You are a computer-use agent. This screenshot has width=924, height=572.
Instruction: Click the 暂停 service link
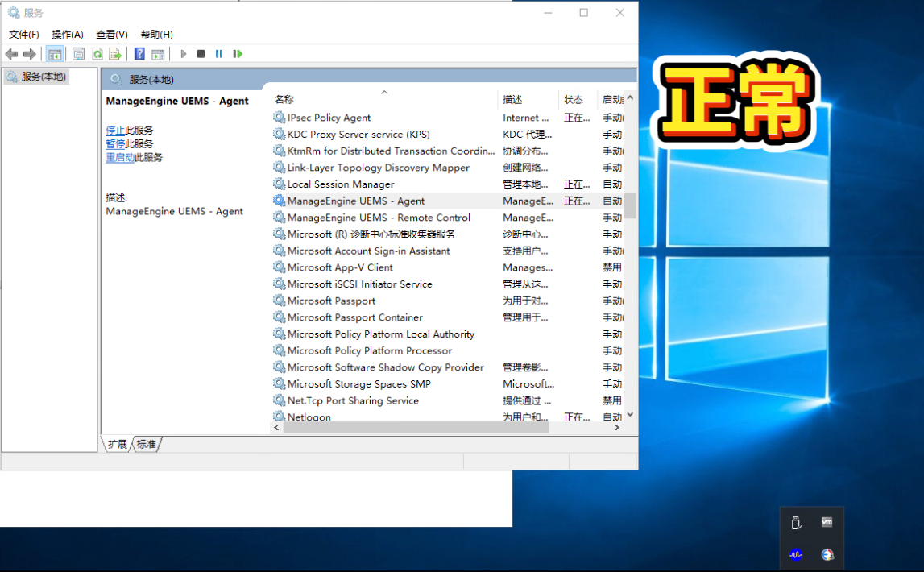tap(115, 143)
